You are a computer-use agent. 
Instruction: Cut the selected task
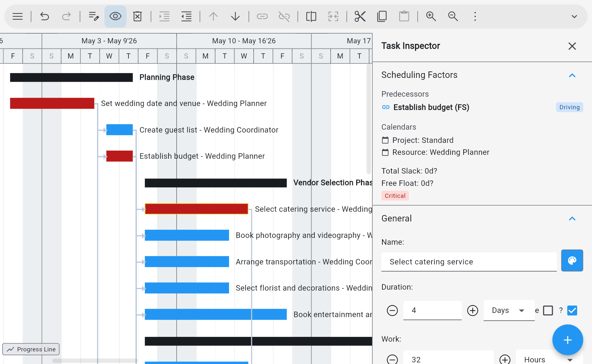click(x=360, y=16)
